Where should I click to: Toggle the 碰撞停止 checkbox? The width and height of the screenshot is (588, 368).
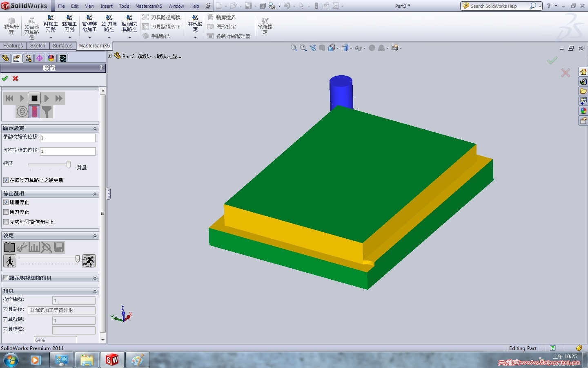[x=6, y=202]
